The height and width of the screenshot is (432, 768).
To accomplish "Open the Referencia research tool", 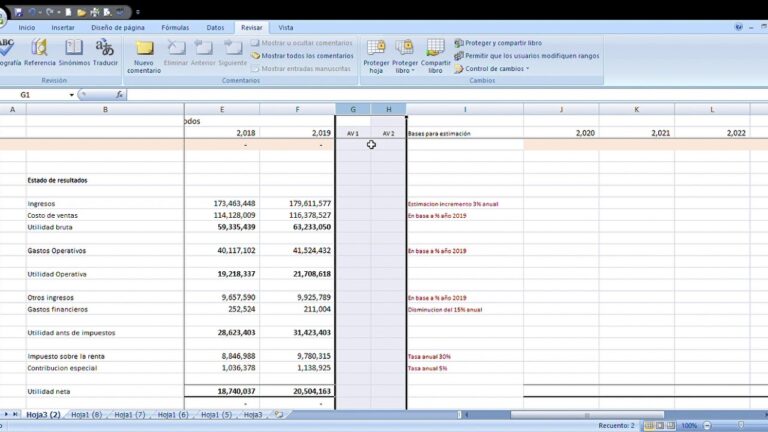I will coord(40,52).
